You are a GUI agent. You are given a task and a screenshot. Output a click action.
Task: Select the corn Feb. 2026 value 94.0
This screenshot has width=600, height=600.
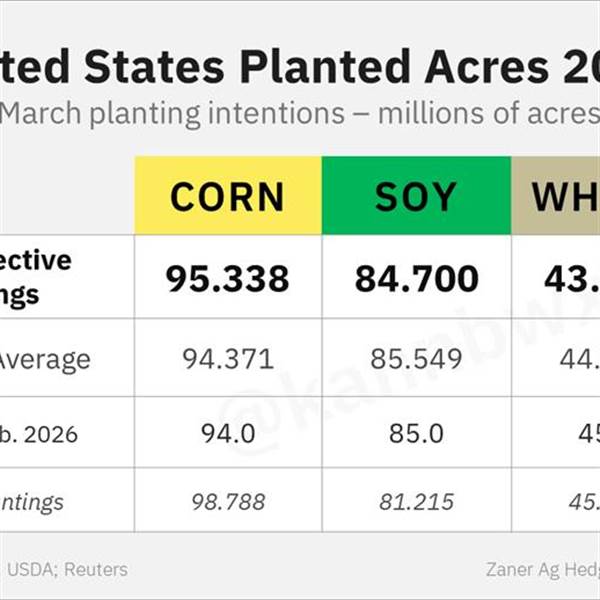coord(228,435)
